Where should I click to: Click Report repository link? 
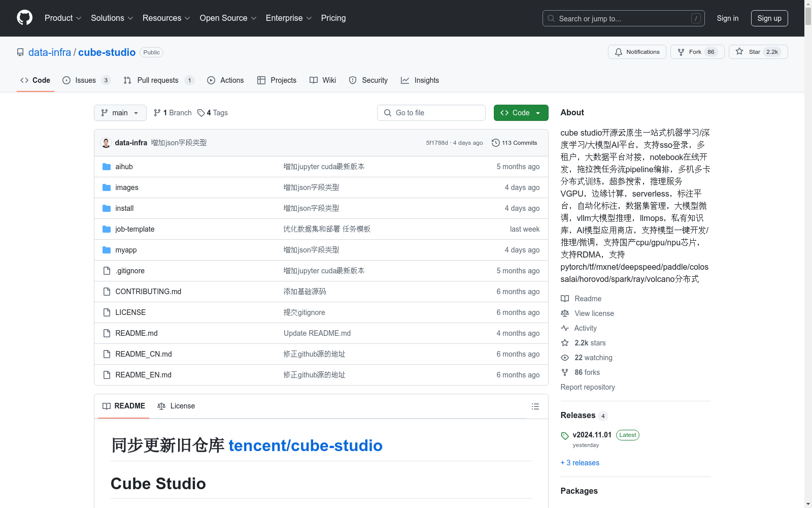tap(588, 387)
